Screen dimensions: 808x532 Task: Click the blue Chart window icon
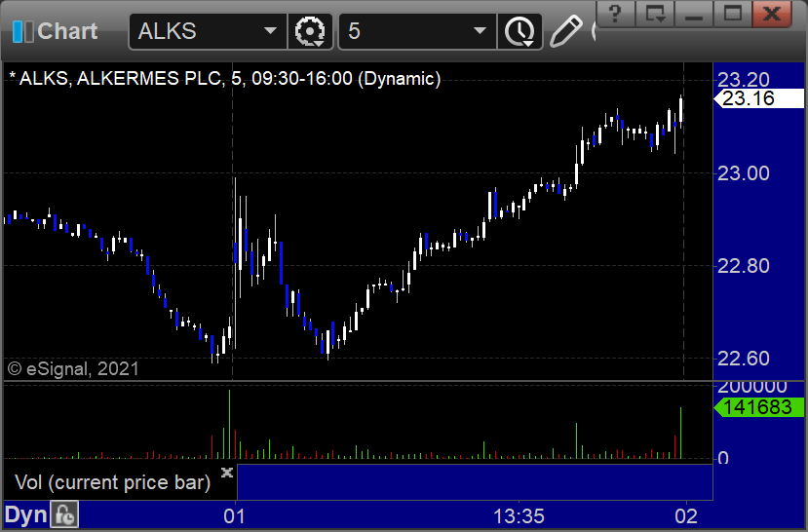[x=22, y=31]
